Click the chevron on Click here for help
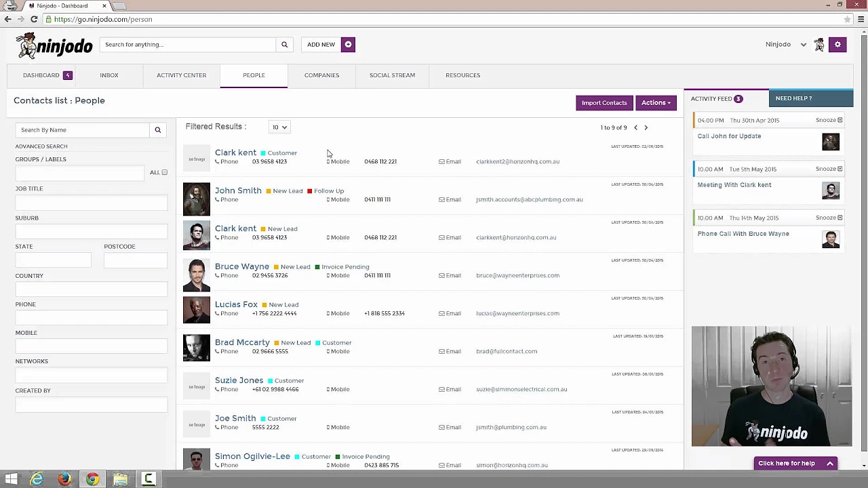 click(x=829, y=464)
